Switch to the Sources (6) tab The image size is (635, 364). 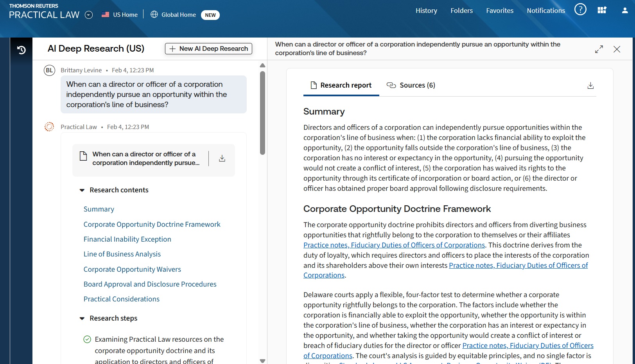click(411, 85)
